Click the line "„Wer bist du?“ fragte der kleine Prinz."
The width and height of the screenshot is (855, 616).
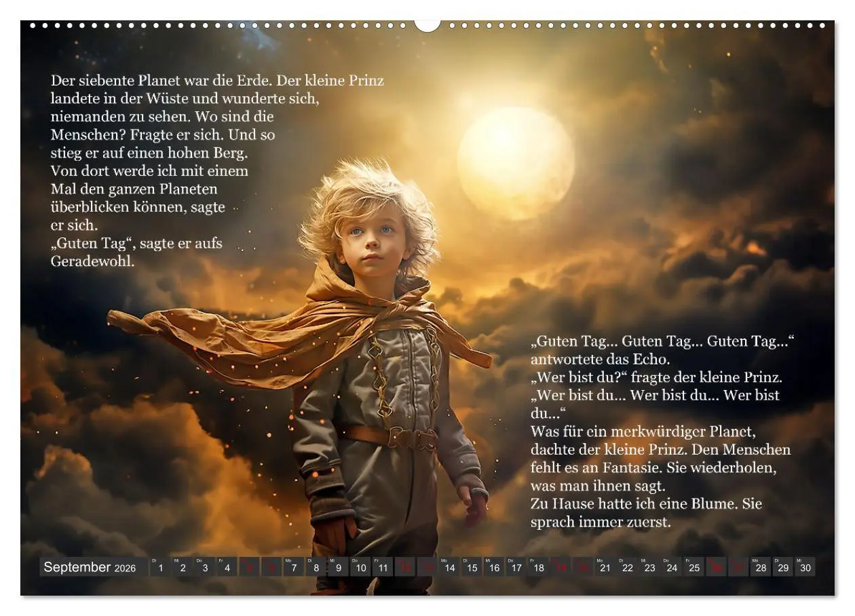click(656, 377)
